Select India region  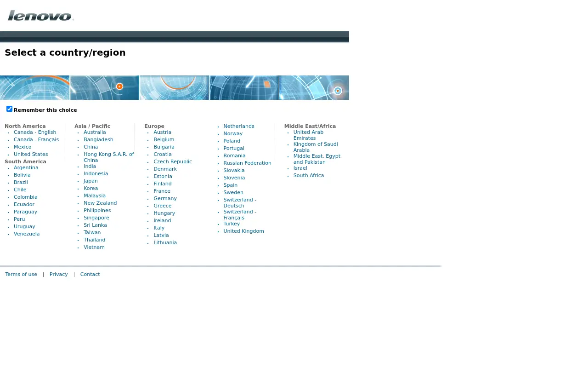[x=90, y=167]
